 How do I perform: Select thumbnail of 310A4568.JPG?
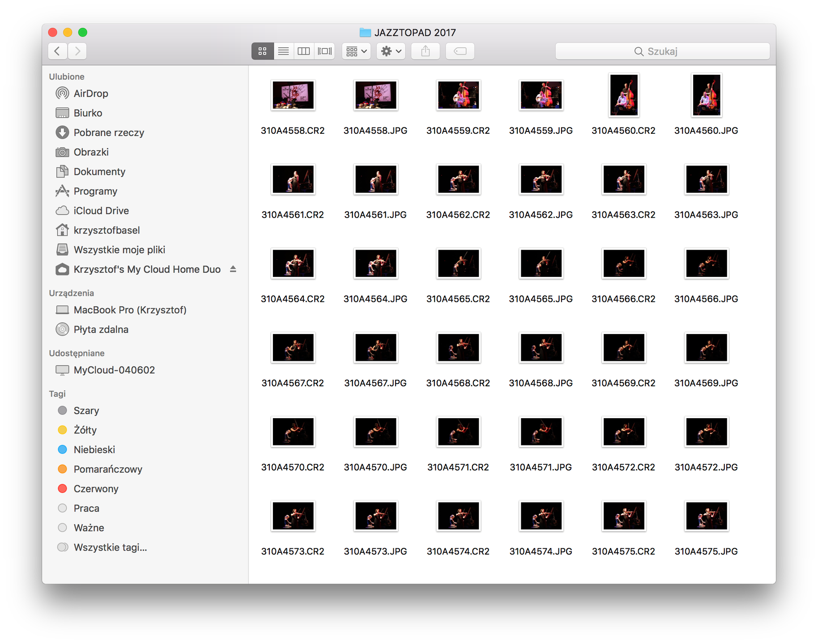pyautogui.click(x=541, y=347)
